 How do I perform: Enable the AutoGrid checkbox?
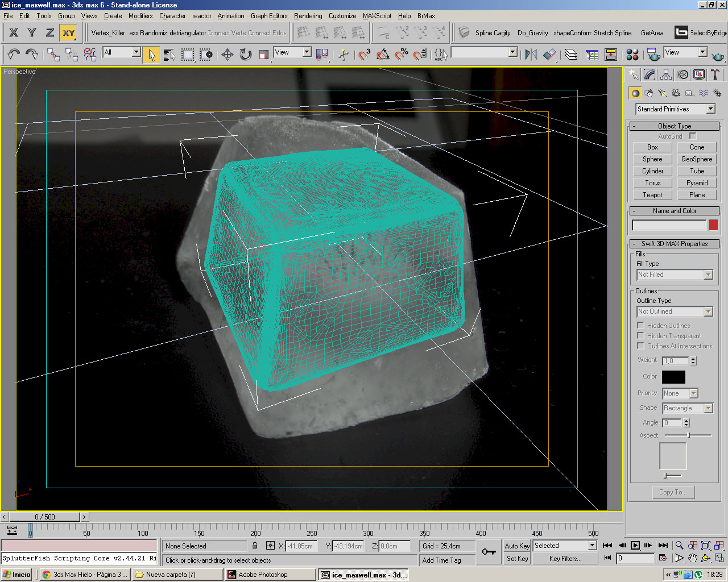pos(693,136)
